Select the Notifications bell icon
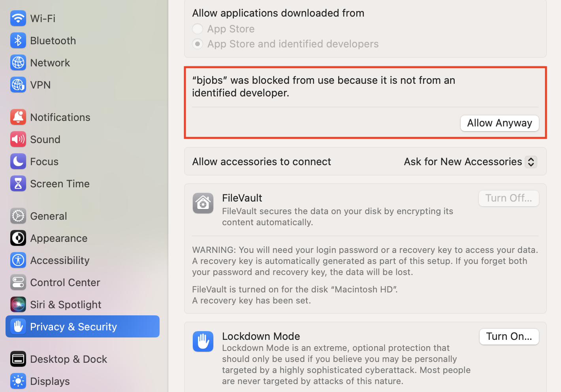The width and height of the screenshot is (561, 392). (x=18, y=117)
